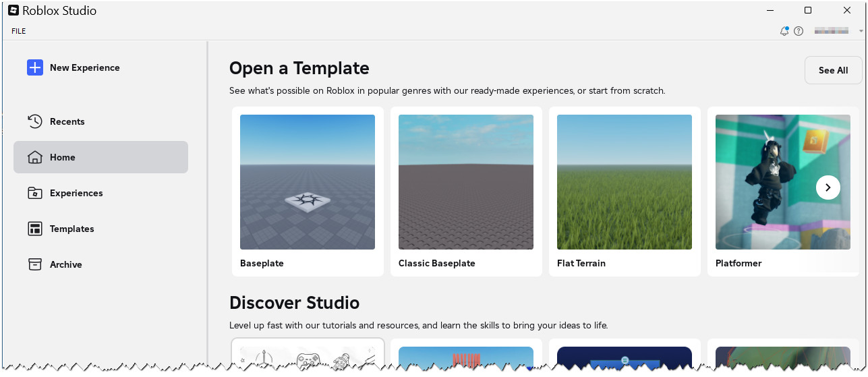Click the blue New Experience plus icon

(x=35, y=67)
